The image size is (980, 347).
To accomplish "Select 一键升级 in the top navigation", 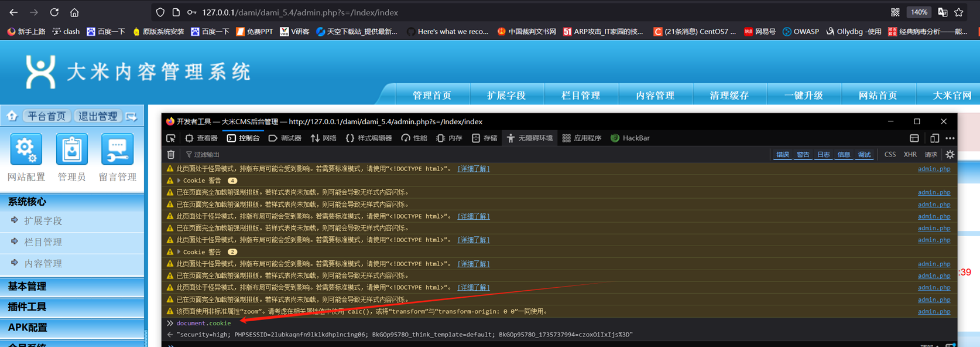I will pyautogui.click(x=803, y=95).
